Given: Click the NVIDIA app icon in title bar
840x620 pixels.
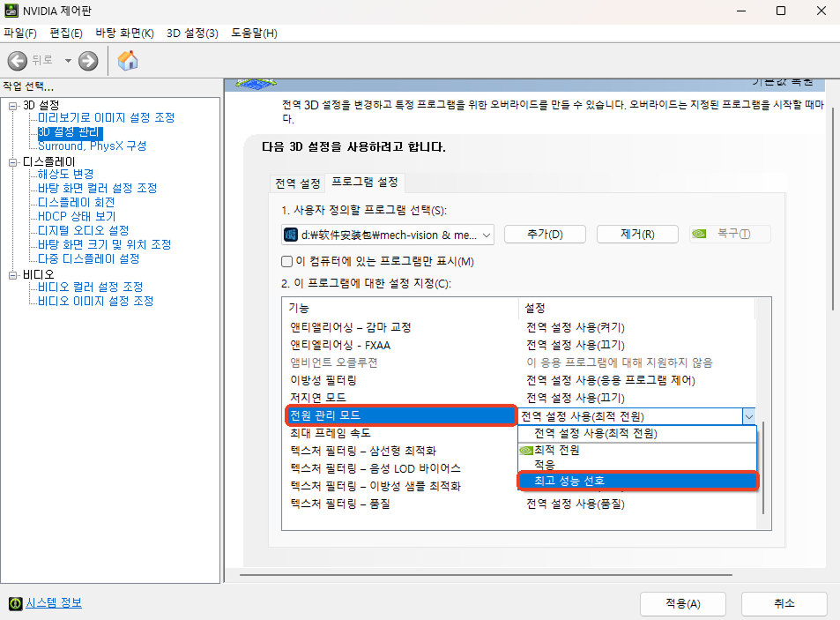Looking at the screenshot, I should click(x=11, y=11).
